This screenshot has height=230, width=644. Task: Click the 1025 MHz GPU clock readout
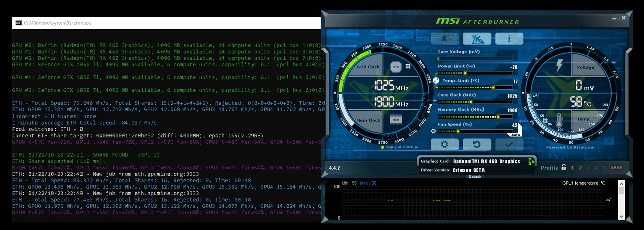coord(390,86)
